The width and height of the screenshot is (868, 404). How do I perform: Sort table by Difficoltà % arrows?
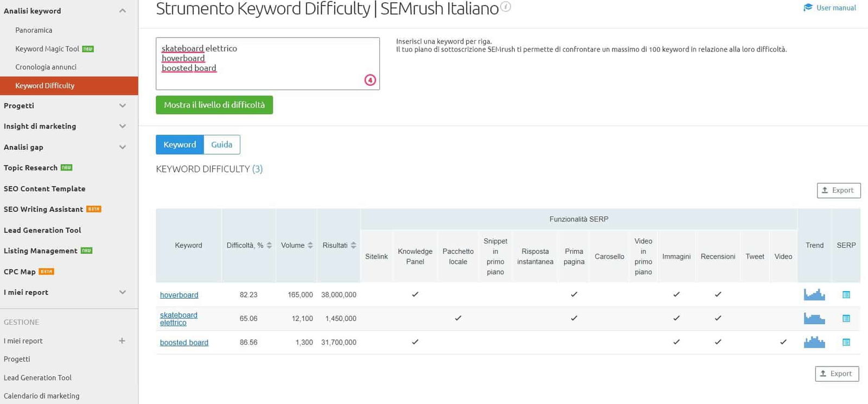click(269, 245)
